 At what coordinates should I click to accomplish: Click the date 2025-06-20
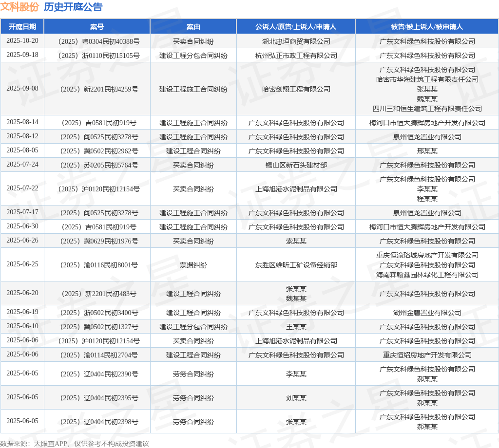22,293
